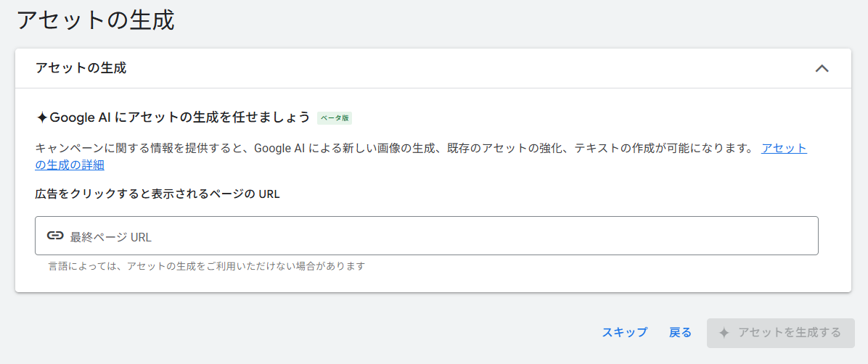Click the sparkle icon on アセットを生成する button
This screenshot has width=868, height=364.
click(724, 333)
